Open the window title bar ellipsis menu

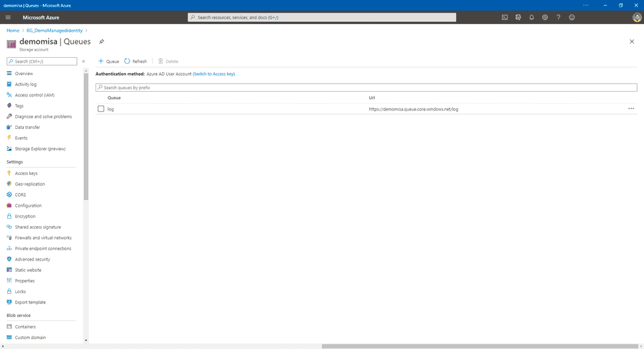click(586, 5)
